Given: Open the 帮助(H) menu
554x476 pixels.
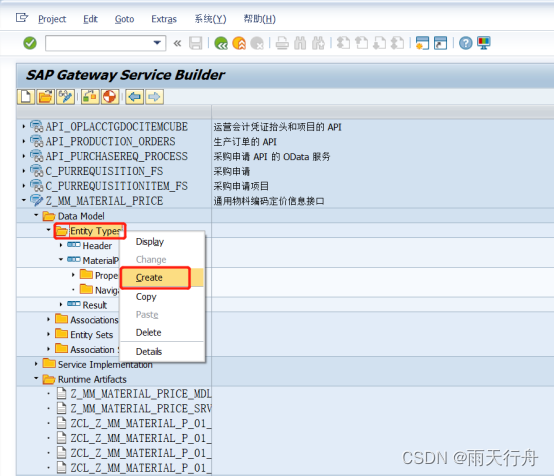Looking at the screenshot, I should [x=259, y=19].
